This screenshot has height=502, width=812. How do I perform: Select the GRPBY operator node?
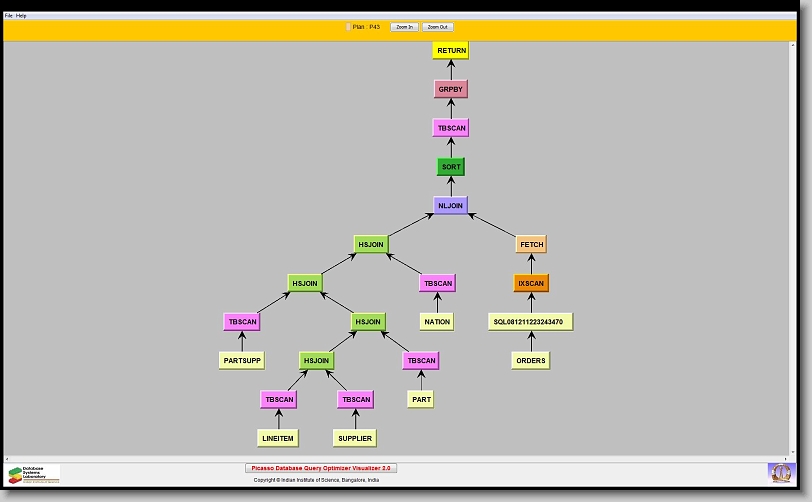click(451, 89)
